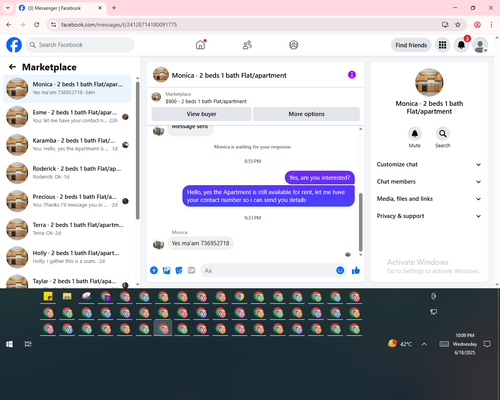The height and width of the screenshot is (400, 500).
Task: Open the Esme conversation
Action: [68, 117]
